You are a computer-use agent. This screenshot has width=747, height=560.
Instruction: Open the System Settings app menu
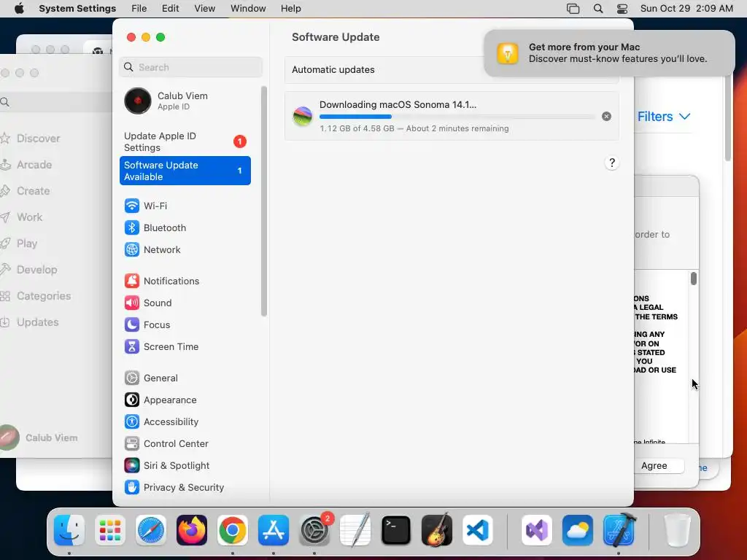[77, 9]
